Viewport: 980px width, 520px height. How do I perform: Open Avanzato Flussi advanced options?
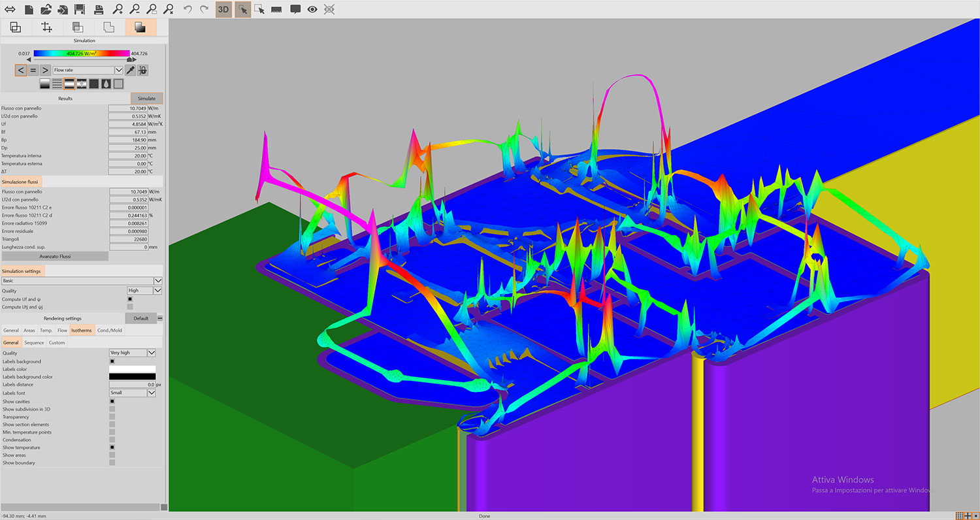tap(56, 255)
